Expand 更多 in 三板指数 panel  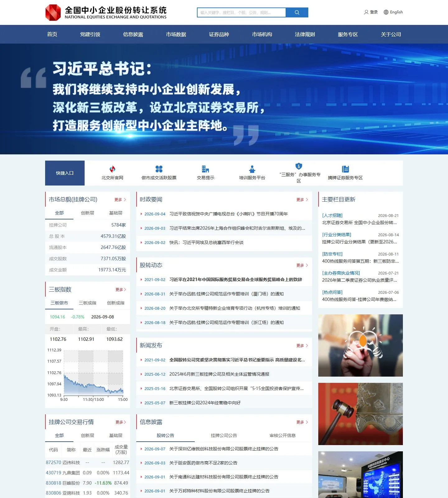(x=121, y=289)
